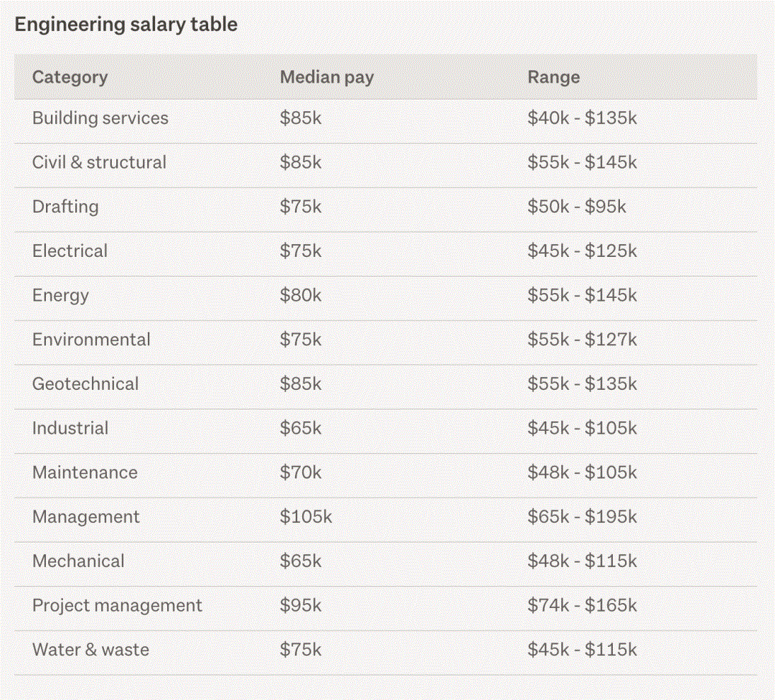Screen dimensions: 775x700
Task: Click the Management median pay $105k
Action: coord(306,517)
